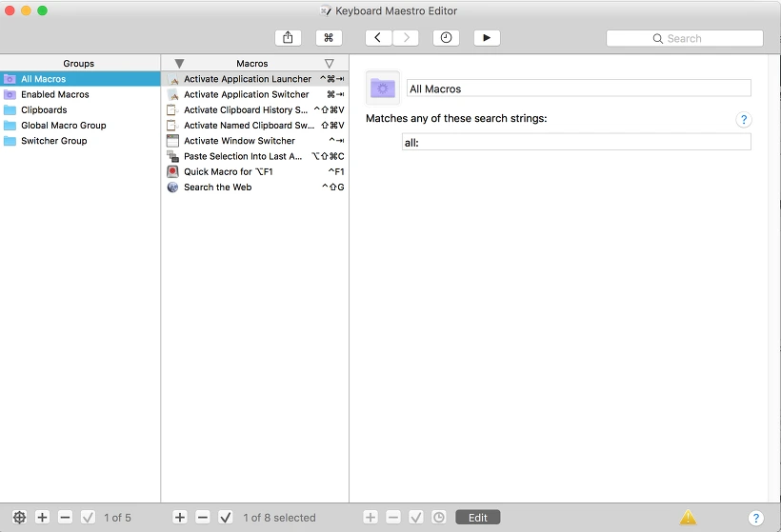Go back with the left arrow button

[378, 38]
